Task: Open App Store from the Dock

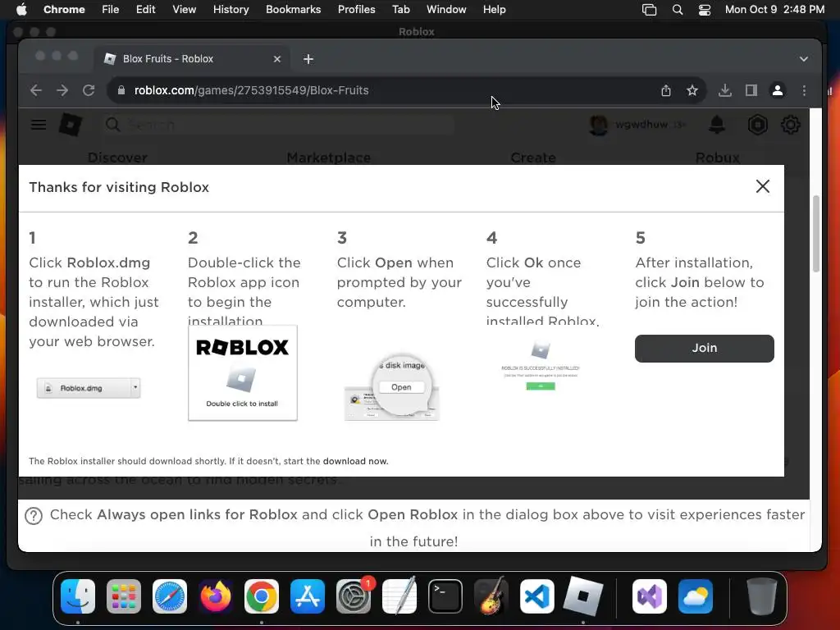Action: (x=308, y=596)
